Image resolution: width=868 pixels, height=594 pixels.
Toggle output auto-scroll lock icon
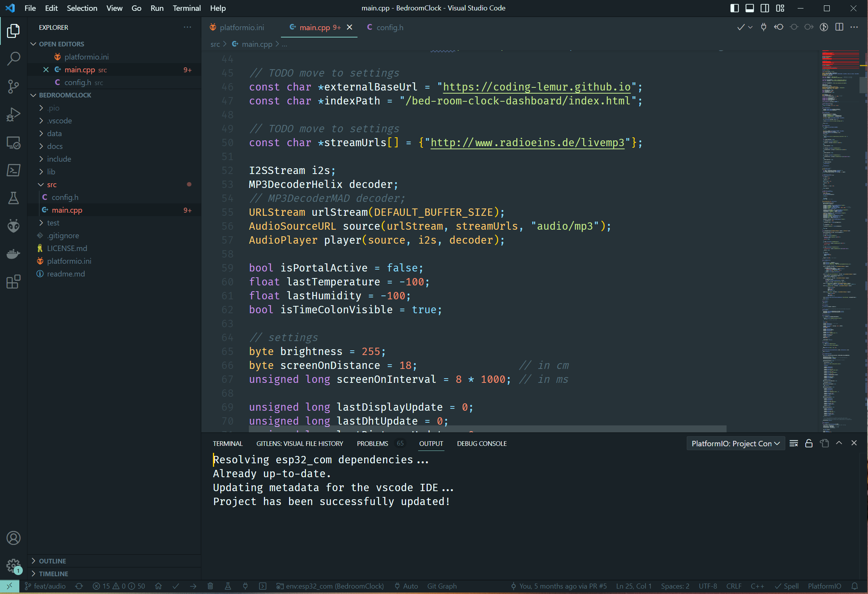(x=808, y=443)
